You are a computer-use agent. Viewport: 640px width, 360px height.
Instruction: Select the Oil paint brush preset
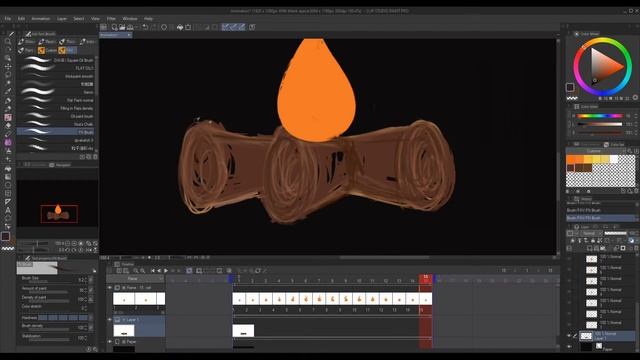pos(57,116)
